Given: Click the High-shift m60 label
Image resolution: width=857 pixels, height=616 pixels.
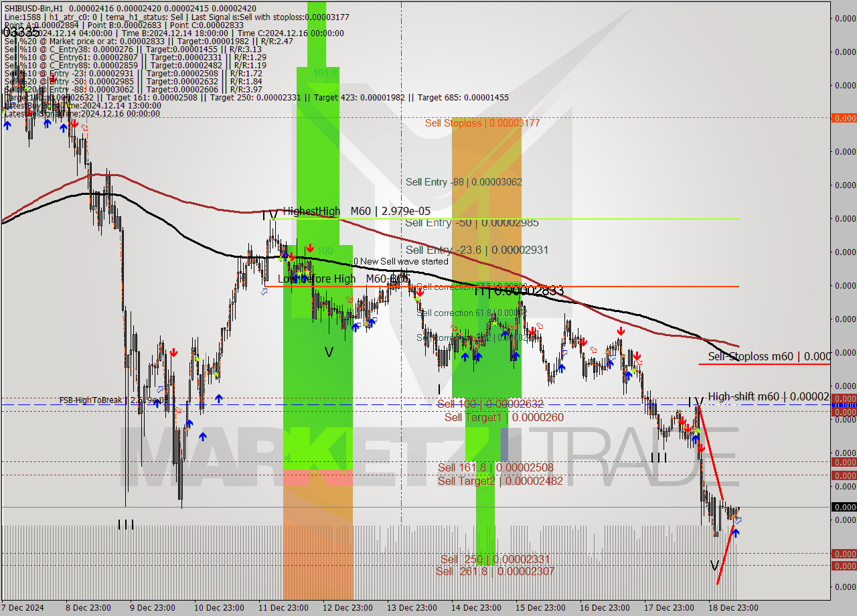Looking at the screenshot, I should 769,396.
